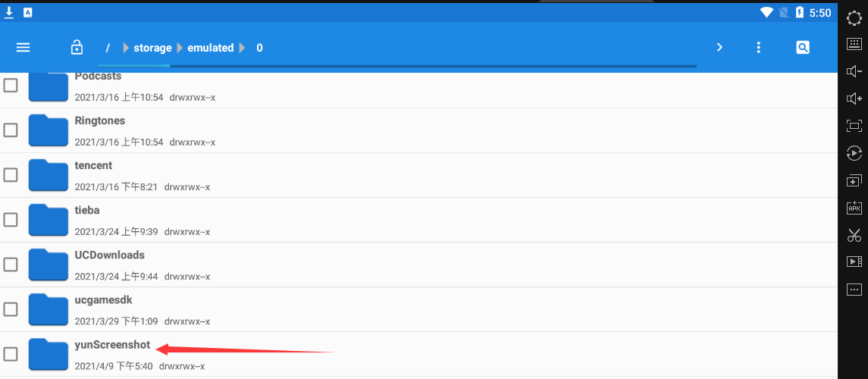Open the UCDownloads folder
This screenshot has height=379, width=868.
109,255
